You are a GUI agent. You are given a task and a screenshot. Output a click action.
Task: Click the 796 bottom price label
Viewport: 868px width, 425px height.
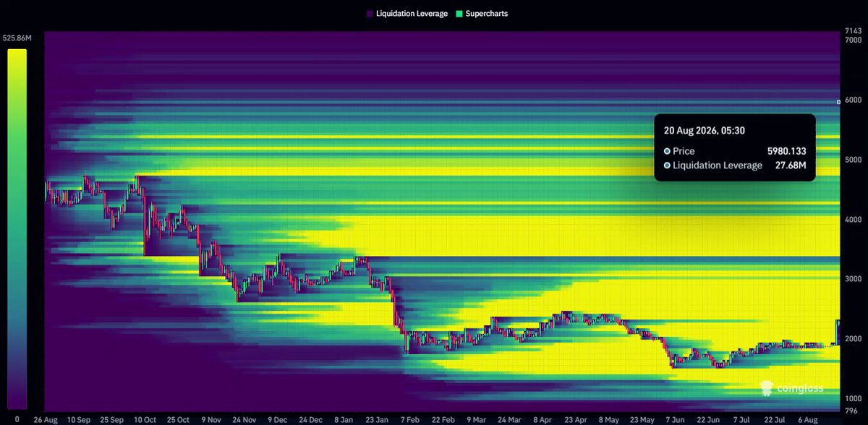point(852,410)
